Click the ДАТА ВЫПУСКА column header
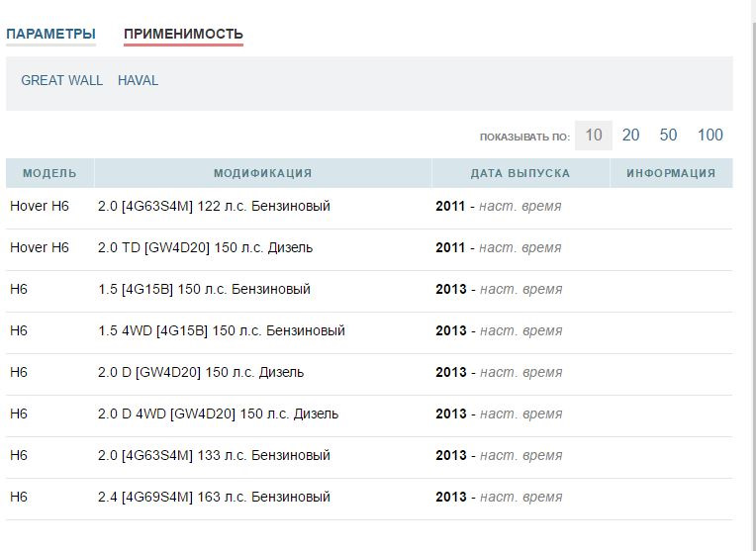 click(520, 173)
